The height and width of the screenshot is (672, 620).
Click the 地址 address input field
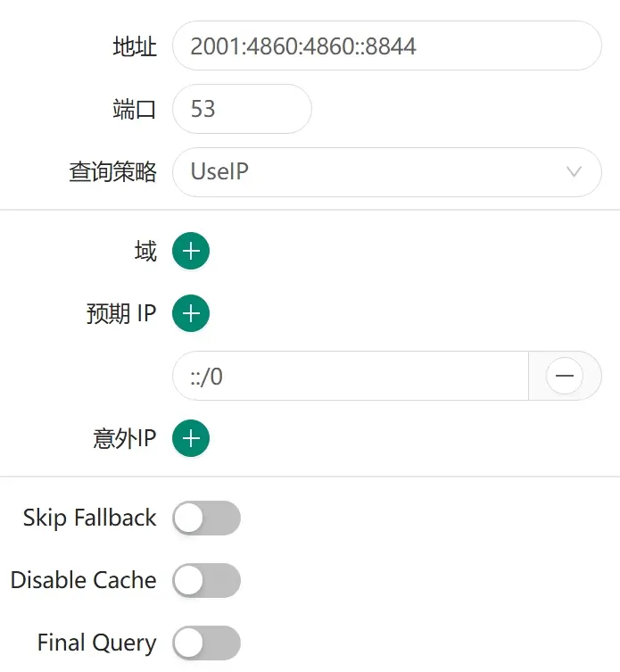(385, 46)
